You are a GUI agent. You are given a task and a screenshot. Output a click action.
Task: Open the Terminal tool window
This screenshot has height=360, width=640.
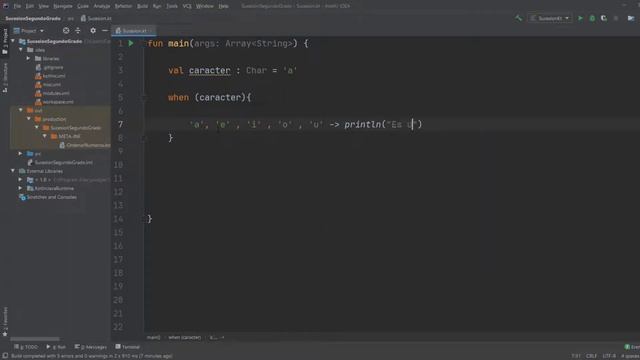click(x=128, y=347)
